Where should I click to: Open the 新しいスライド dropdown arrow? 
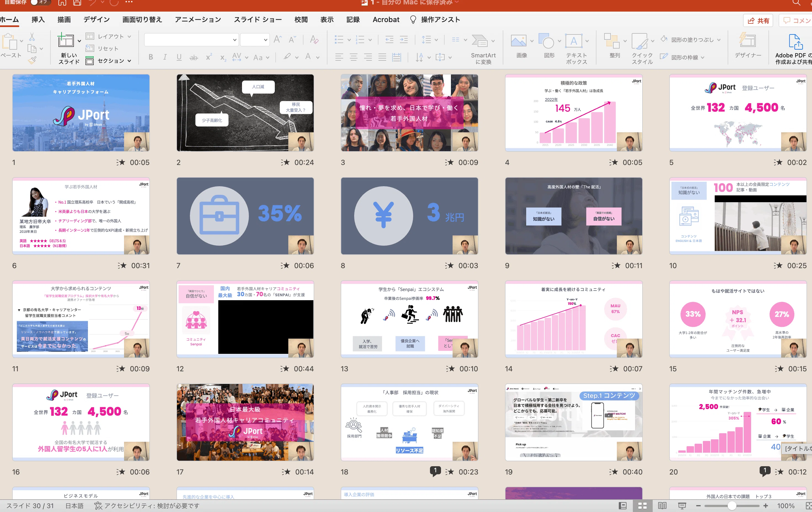(79, 41)
